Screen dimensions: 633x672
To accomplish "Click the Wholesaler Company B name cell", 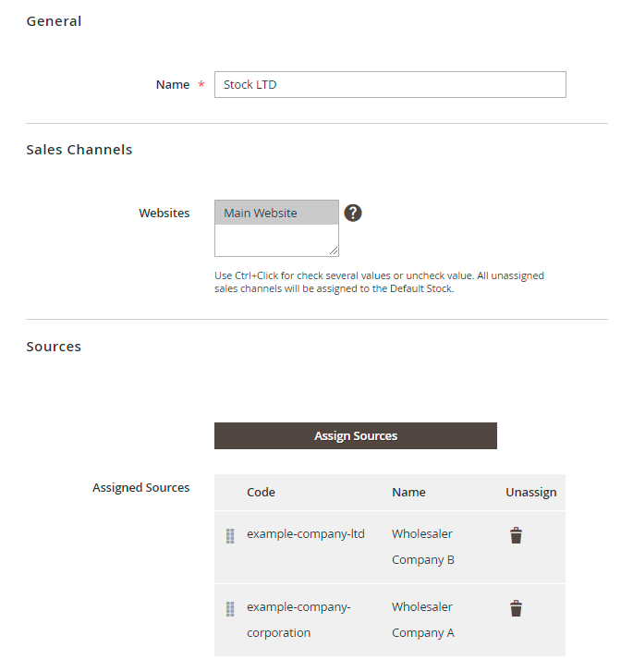I will [x=422, y=546].
